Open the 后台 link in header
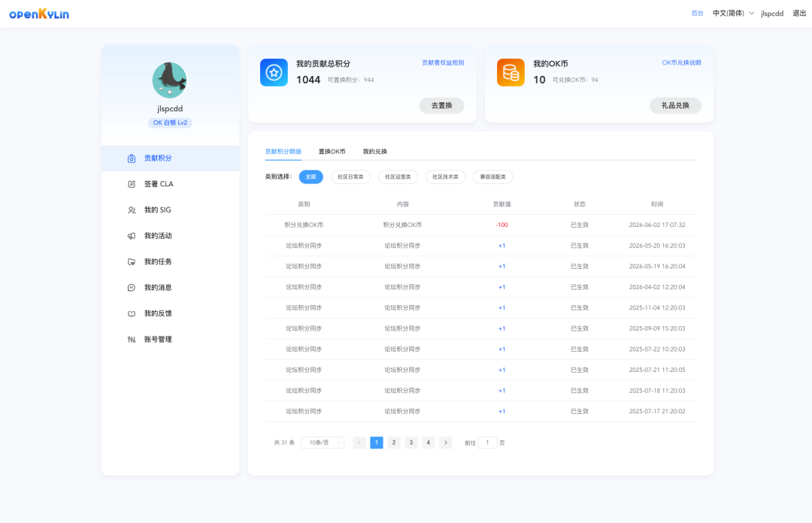This screenshot has height=523, width=812. 698,14
